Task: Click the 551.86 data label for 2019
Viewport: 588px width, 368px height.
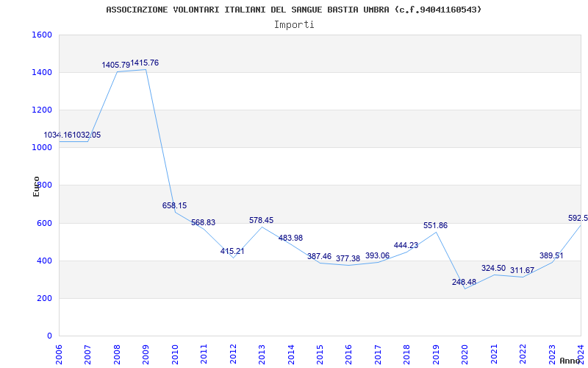Action: click(435, 226)
